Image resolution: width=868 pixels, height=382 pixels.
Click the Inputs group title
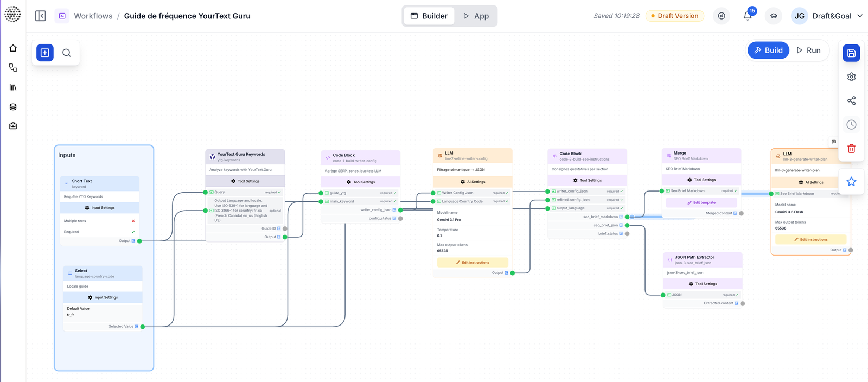click(67, 155)
